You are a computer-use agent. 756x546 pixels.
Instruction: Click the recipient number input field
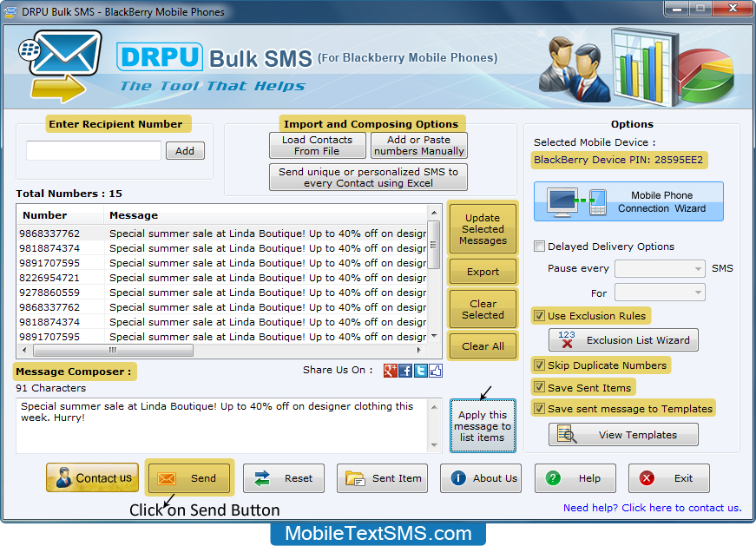click(x=94, y=150)
